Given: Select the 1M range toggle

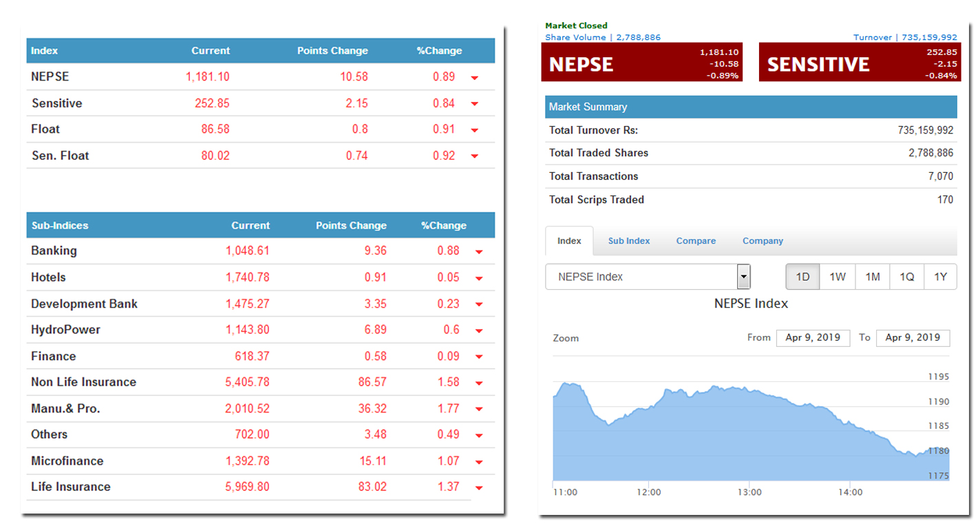Looking at the screenshot, I should point(873,277).
